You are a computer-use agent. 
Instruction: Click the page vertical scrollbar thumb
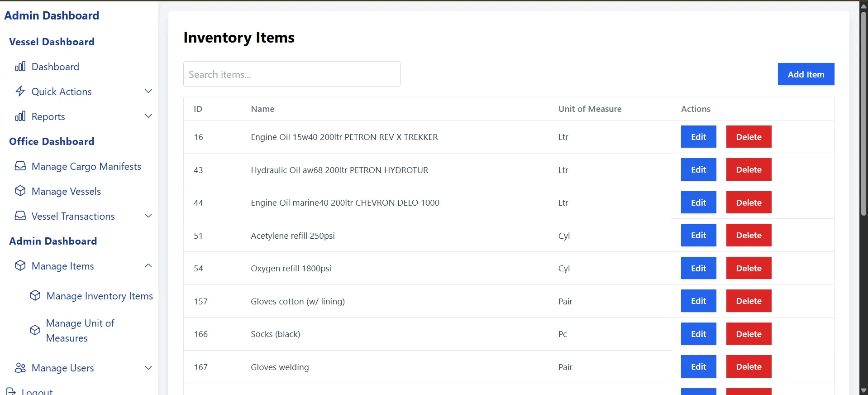point(863,113)
